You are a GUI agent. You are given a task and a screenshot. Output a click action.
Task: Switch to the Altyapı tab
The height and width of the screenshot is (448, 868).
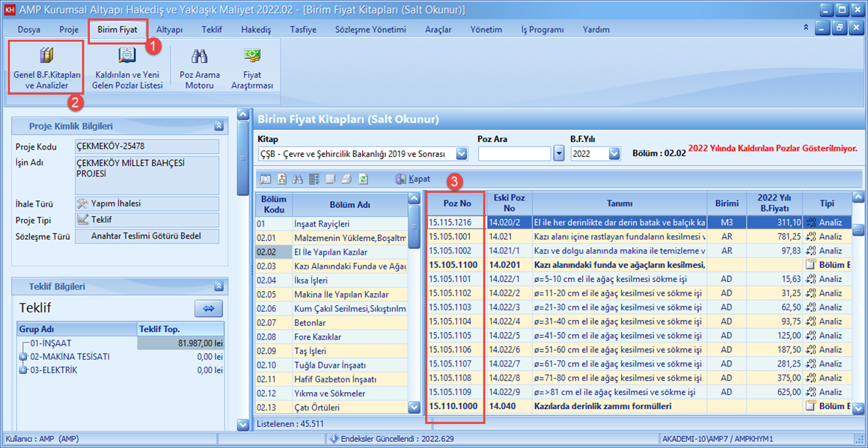tap(169, 29)
